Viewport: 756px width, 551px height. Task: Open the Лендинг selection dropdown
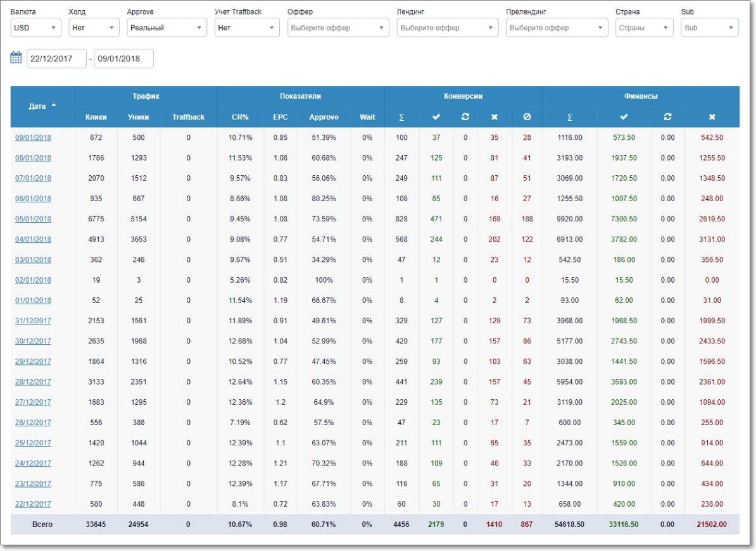(x=448, y=27)
